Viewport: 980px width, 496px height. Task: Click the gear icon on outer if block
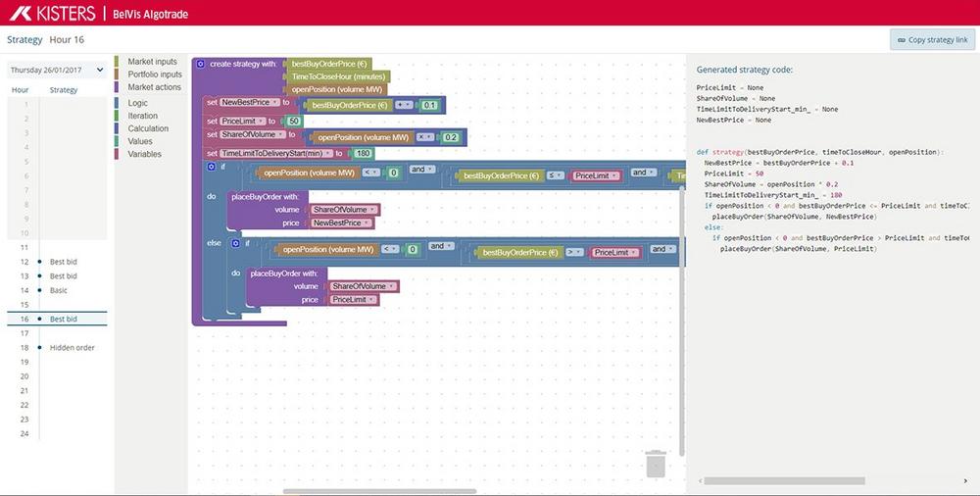point(212,167)
